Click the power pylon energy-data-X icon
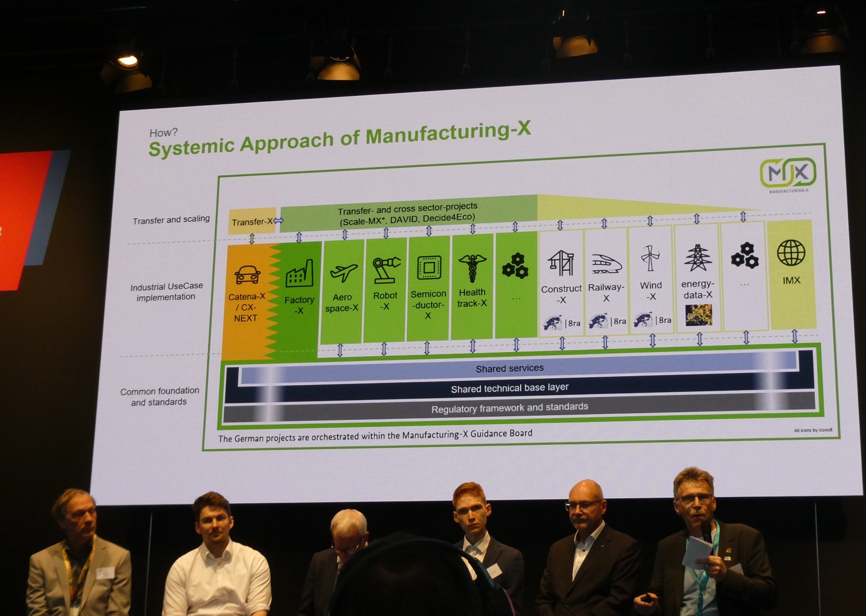This screenshot has height=616, width=866. pos(698,258)
